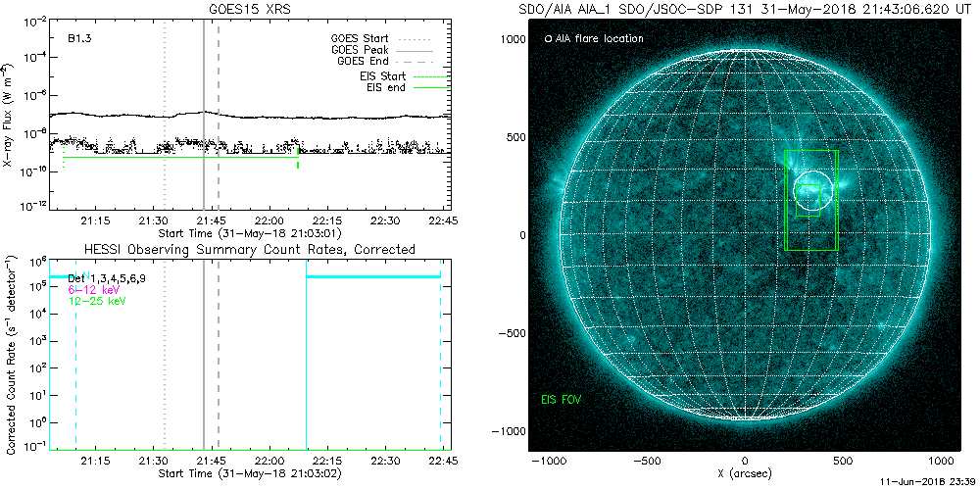Select the small green box inside the flare circle
The image size is (980, 490).
(x=808, y=197)
